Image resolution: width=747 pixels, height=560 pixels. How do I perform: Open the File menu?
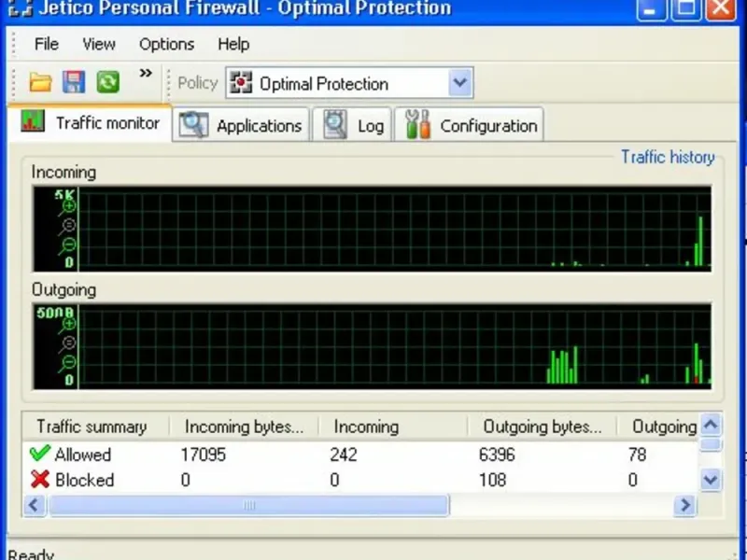(x=47, y=44)
